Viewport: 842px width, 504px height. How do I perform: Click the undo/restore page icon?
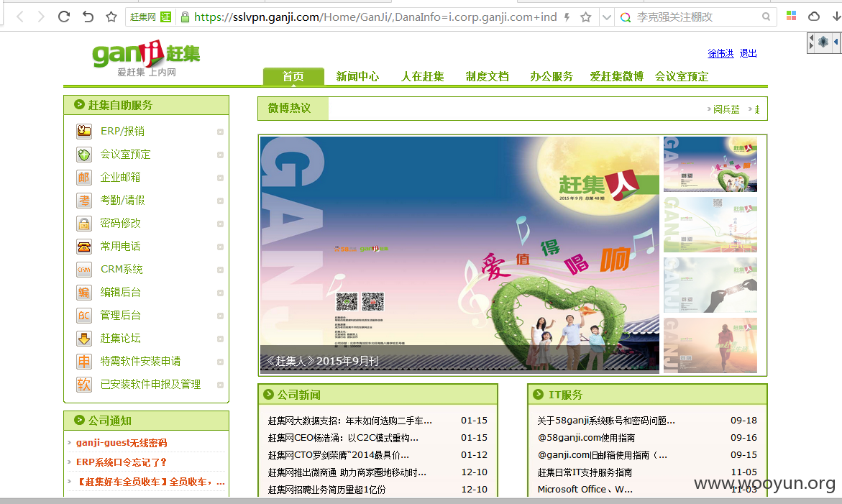[88, 17]
